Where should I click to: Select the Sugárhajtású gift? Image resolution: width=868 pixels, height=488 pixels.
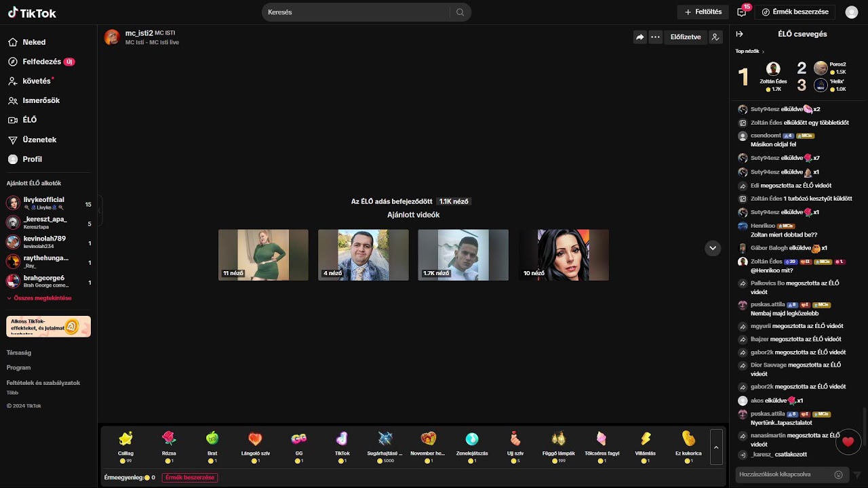(x=385, y=447)
